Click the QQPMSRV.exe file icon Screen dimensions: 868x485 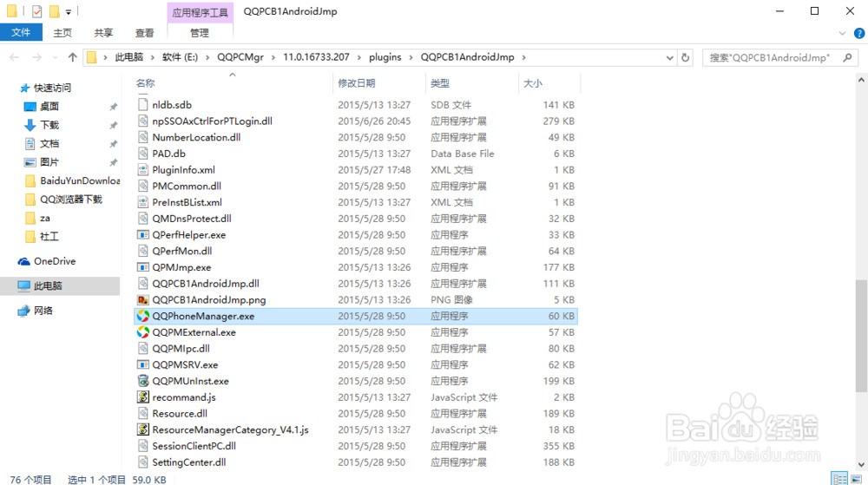click(143, 364)
